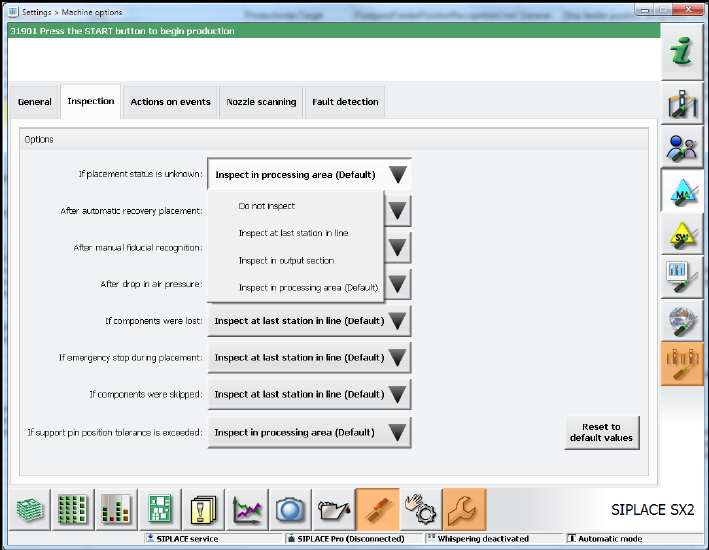Screen dimensions: 709x550
Task: Click the SIPLACE SX2 machine name text
Action: tap(652, 510)
